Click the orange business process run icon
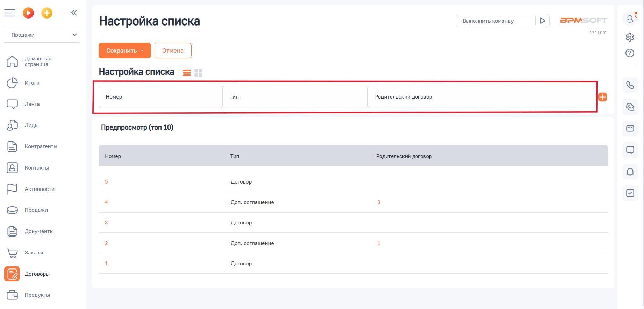The image size is (644, 309). [x=28, y=13]
